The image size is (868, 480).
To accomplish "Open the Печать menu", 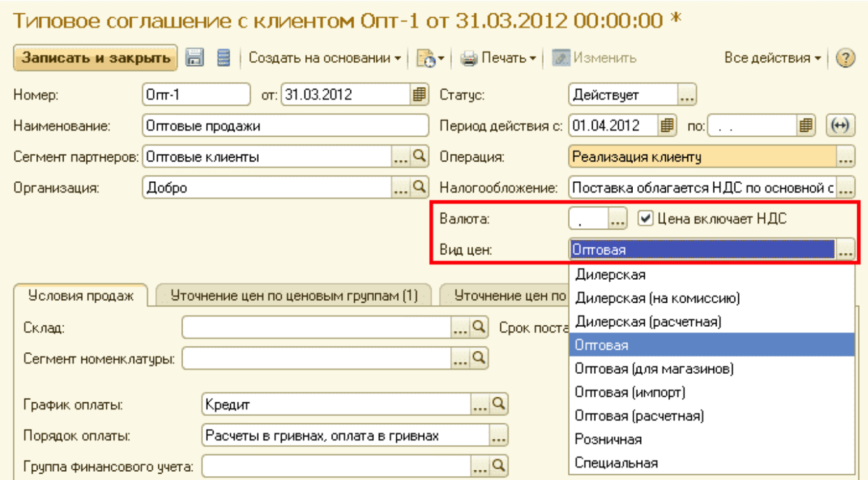I will point(499,58).
